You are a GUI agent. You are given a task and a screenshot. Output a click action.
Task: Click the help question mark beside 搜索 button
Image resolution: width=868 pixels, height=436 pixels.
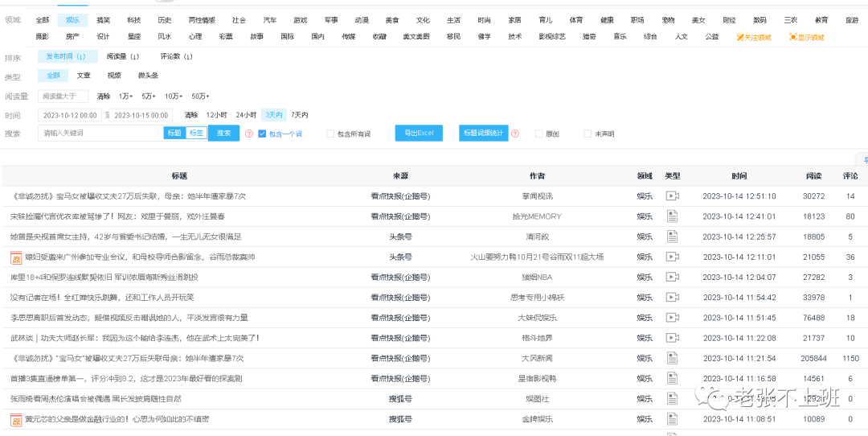(249, 134)
